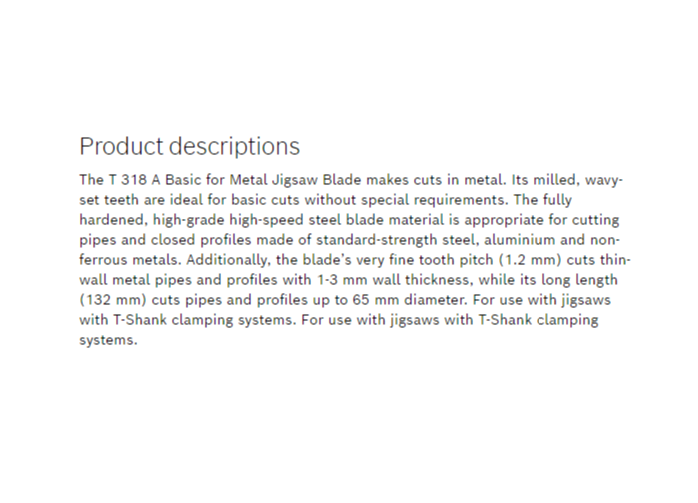Image resolution: width=698 pixels, height=503 pixels.
Task: Click the word "standard-strength"
Action: point(377,240)
